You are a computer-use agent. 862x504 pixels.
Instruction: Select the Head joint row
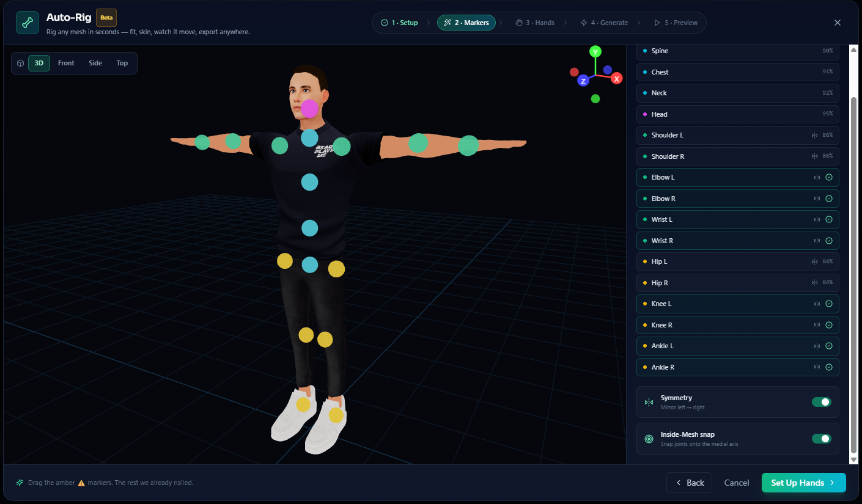pos(738,114)
